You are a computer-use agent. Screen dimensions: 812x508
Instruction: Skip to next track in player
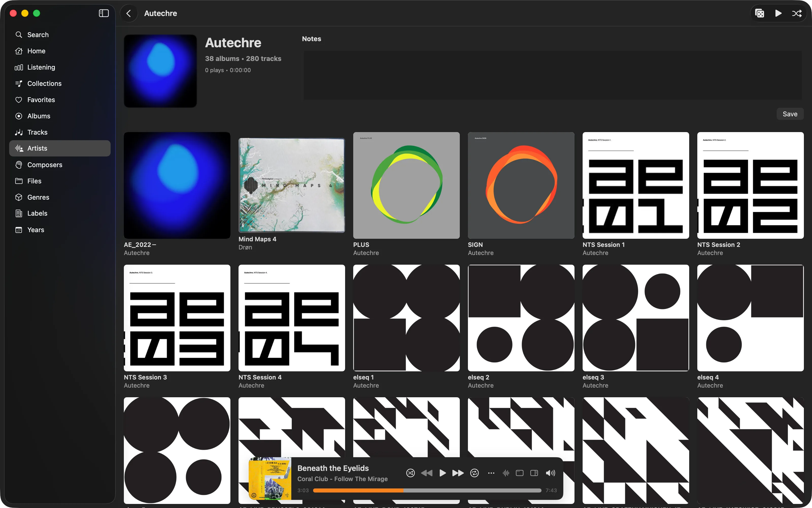[x=458, y=473]
